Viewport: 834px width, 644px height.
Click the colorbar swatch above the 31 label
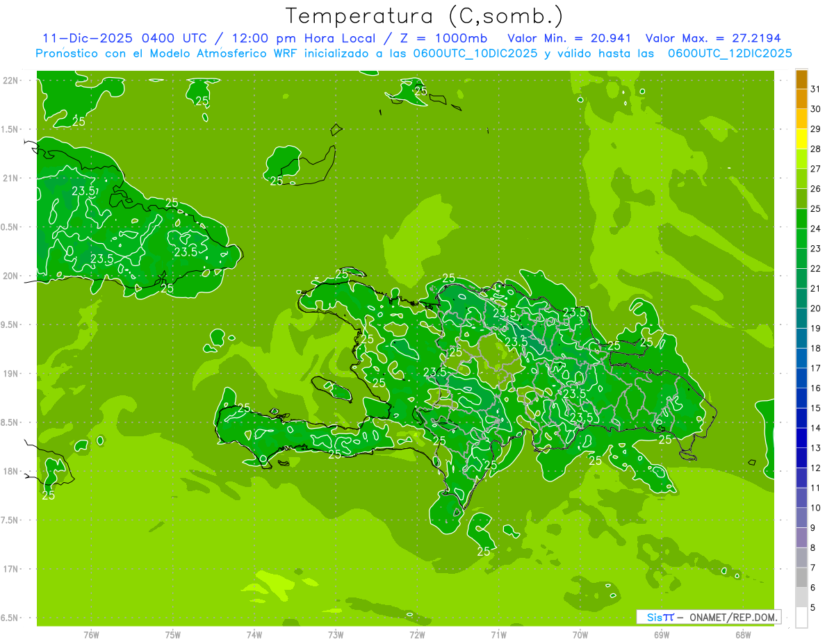pos(801,79)
